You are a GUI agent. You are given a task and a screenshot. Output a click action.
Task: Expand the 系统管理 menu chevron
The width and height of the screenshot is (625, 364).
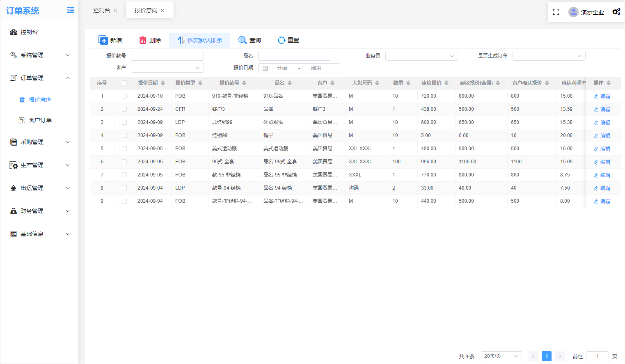click(x=68, y=55)
